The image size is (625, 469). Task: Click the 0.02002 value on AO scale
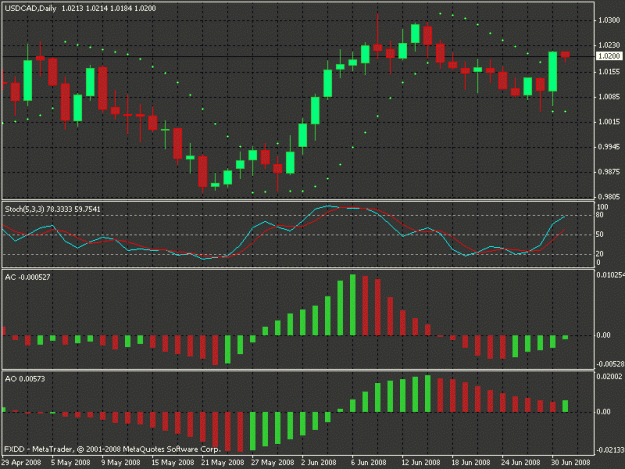pos(609,377)
